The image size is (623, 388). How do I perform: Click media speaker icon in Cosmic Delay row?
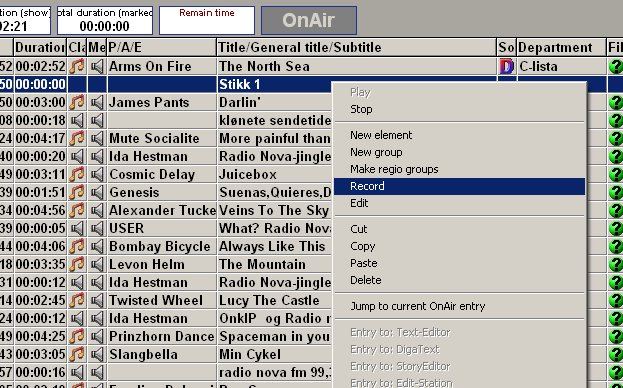coord(97,174)
